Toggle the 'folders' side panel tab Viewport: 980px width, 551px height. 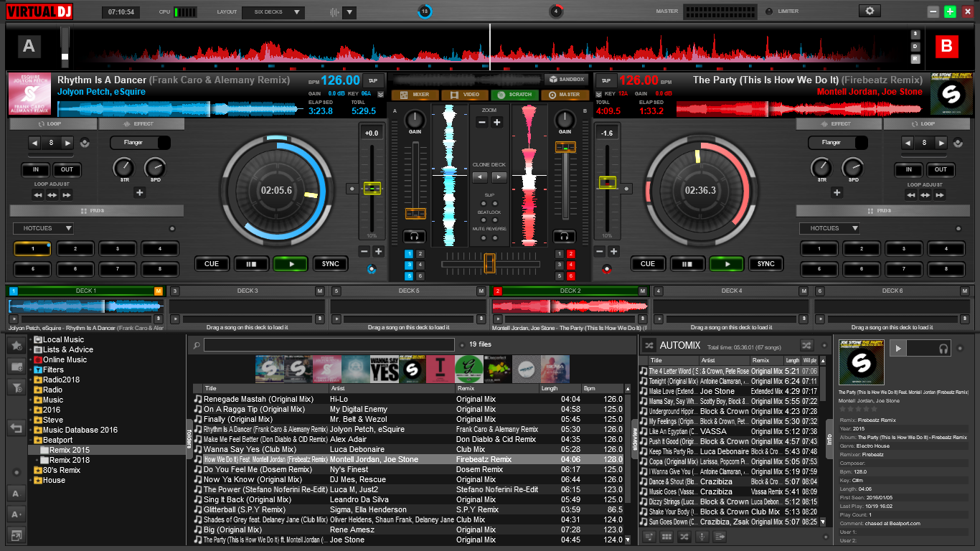(189, 438)
